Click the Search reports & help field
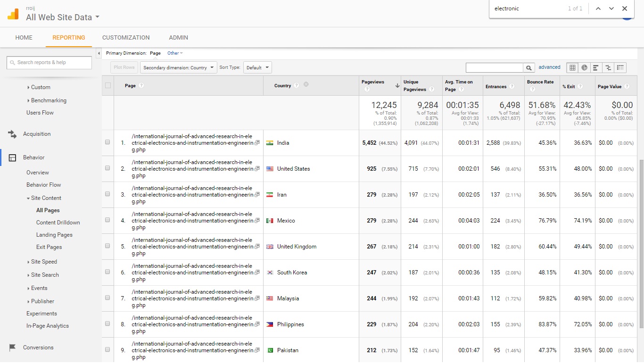The height and width of the screenshot is (364, 644). 50,62
